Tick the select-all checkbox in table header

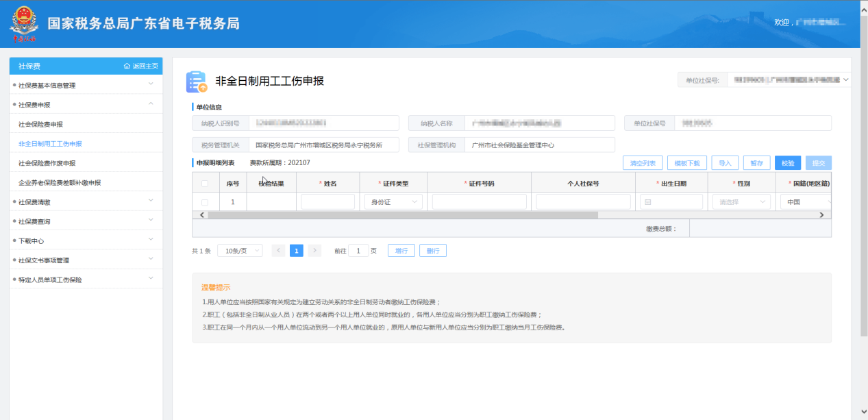tap(205, 184)
